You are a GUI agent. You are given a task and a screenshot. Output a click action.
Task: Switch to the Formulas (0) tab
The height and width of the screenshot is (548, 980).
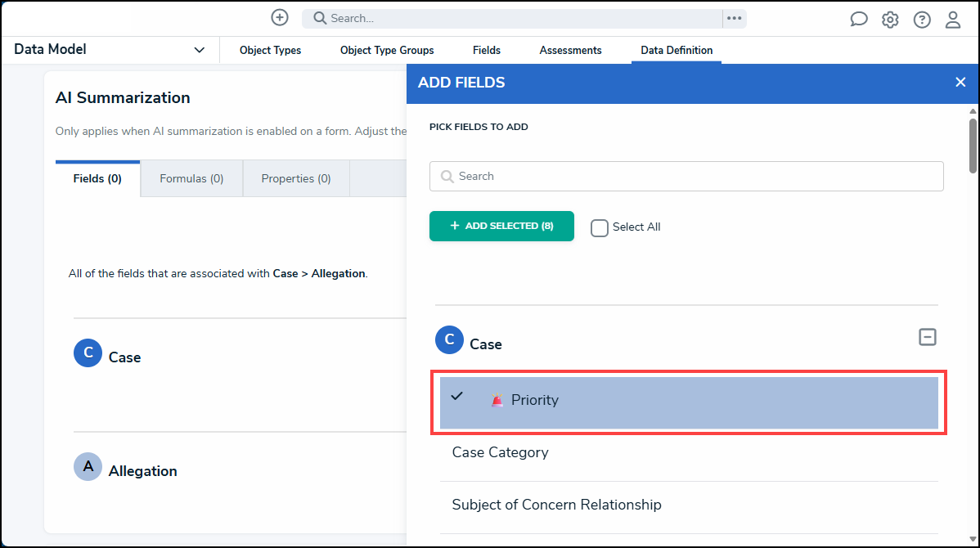pos(191,178)
